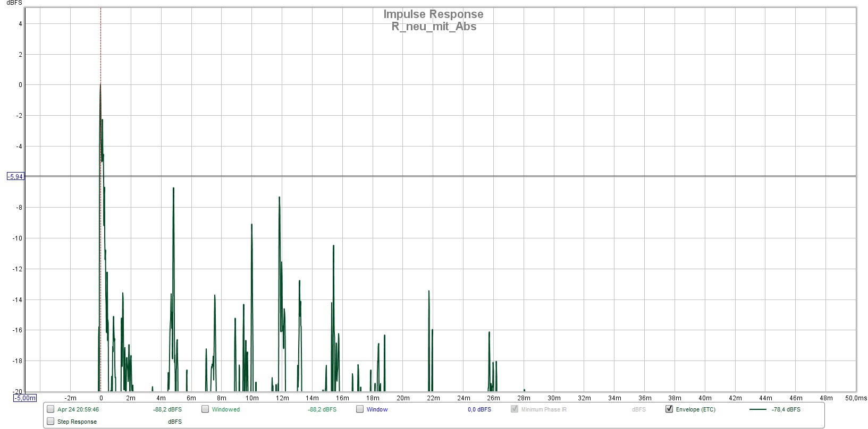868x429 pixels.
Task: Click the dBFS axis unit label
Action: (14, 3)
